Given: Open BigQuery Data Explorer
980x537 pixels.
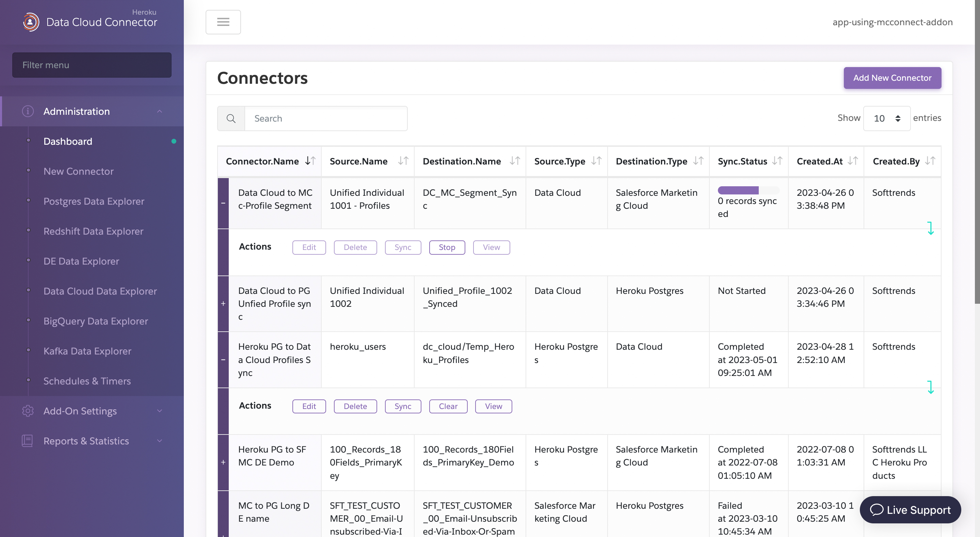Looking at the screenshot, I should point(96,321).
